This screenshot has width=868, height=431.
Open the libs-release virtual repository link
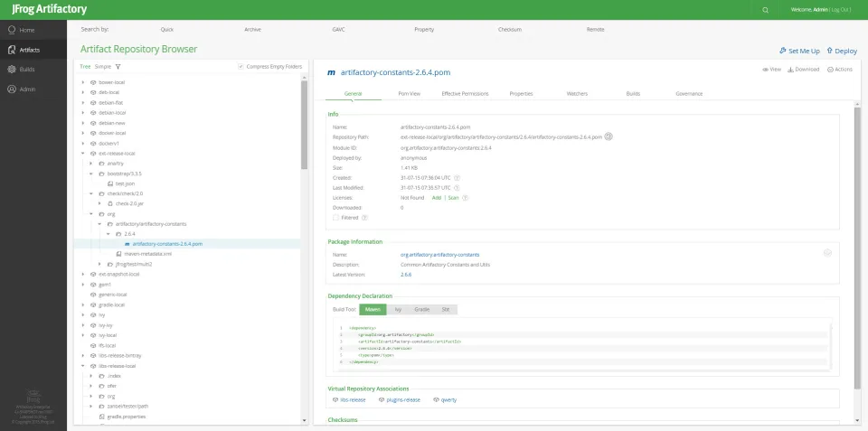point(353,400)
